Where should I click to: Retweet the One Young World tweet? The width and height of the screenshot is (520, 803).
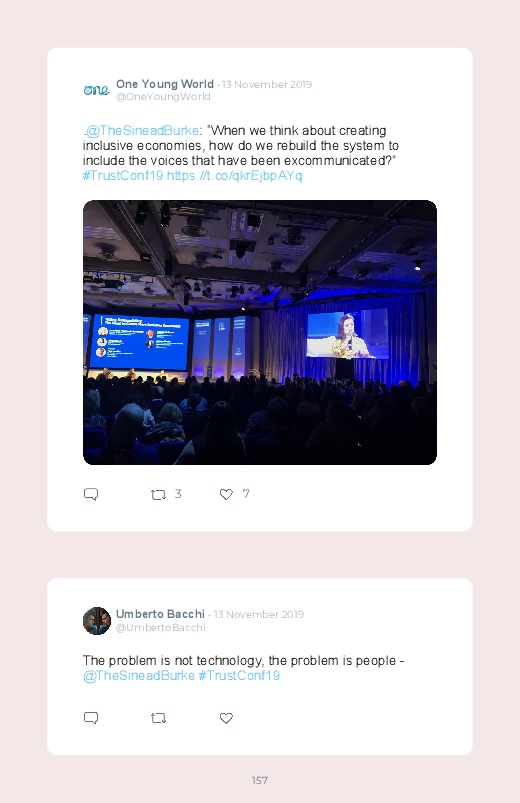click(x=158, y=494)
